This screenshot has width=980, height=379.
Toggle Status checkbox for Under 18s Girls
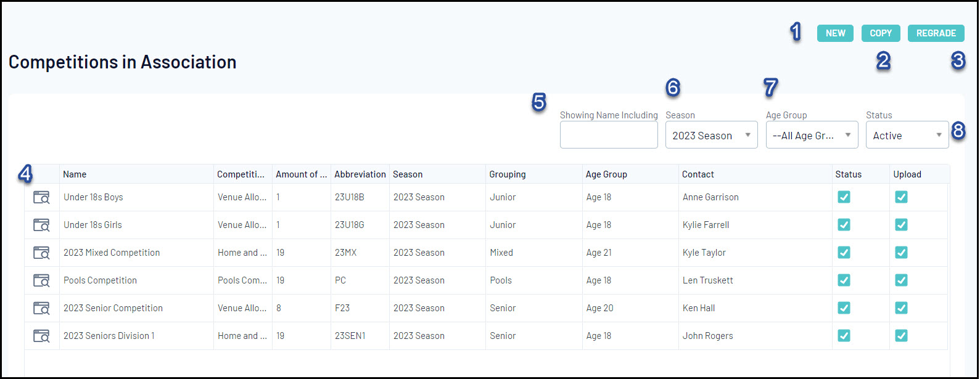click(x=844, y=225)
